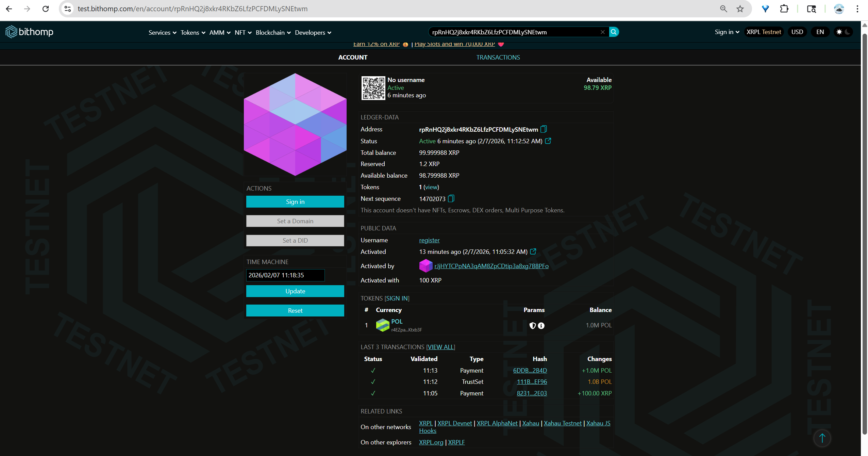Open the 6DDB...2B4D transaction hash link

pyautogui.click(x=530, y=370)
